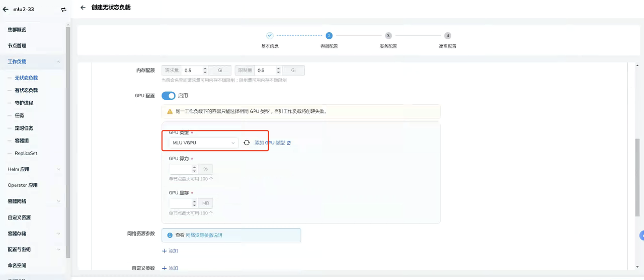Open the 添加 GPU 类型 link
644x280 pixels.
click(272, 143)
